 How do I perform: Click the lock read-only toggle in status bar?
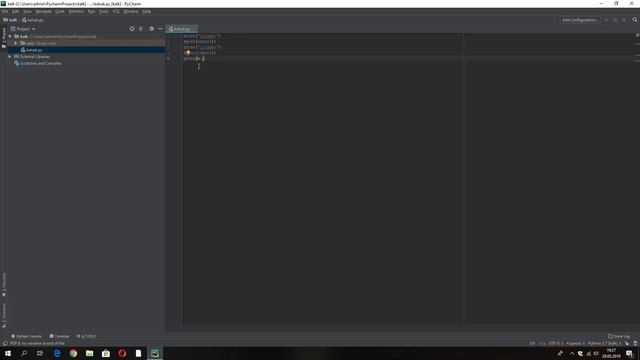(x=635, y=343)
